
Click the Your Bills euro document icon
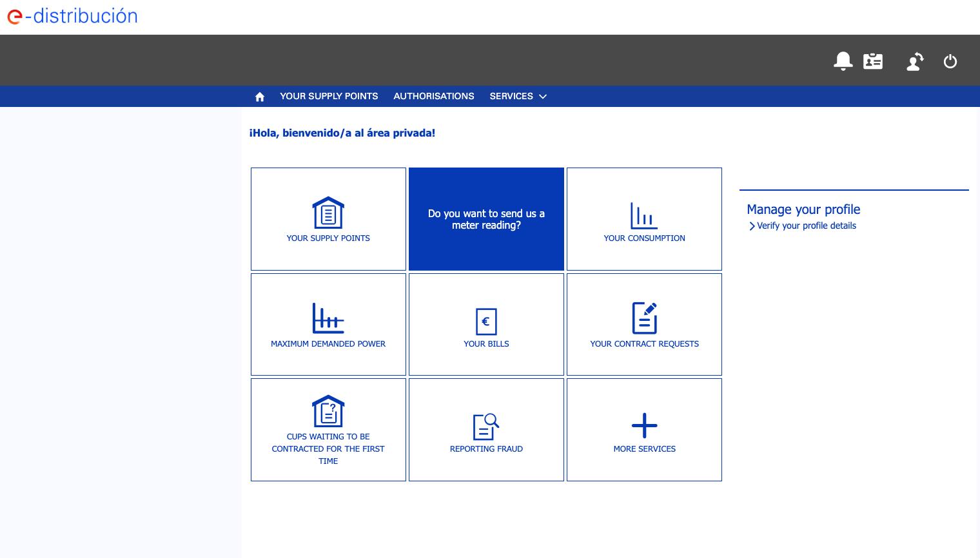click(x=486, y=322)
